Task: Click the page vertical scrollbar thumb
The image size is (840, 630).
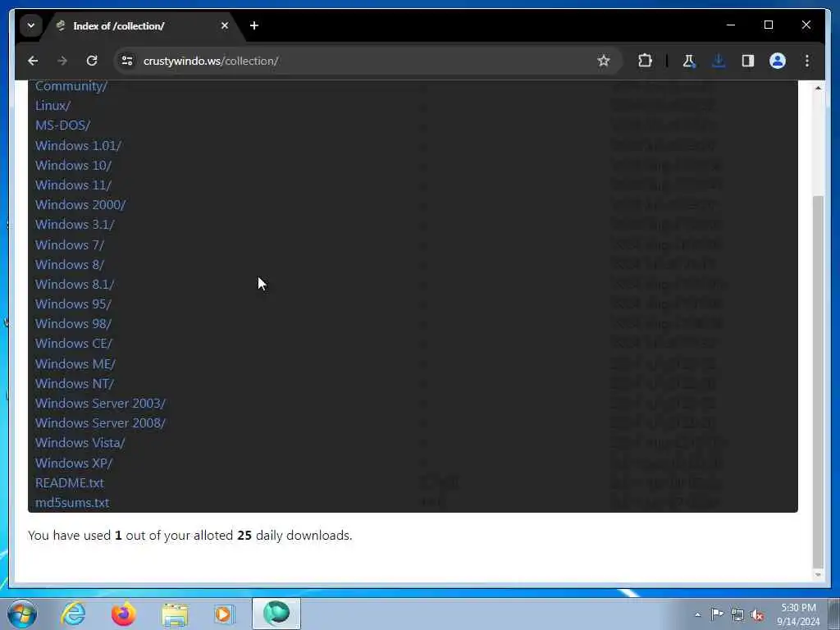Action: click(818, 381)
